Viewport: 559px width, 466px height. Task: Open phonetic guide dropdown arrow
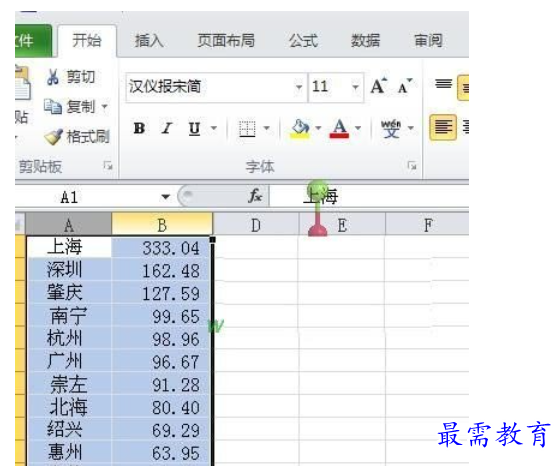click(411, 128)
